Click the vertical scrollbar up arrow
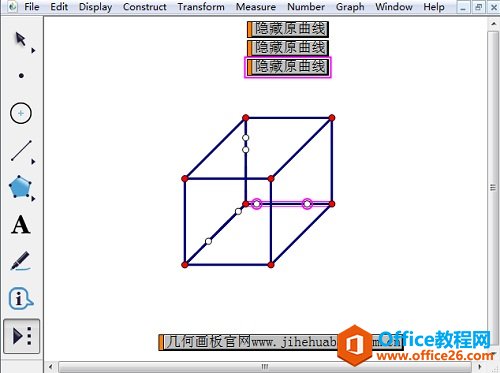This screenshot has width=500, height=373. pyautogui.click(x=493, y=24)
